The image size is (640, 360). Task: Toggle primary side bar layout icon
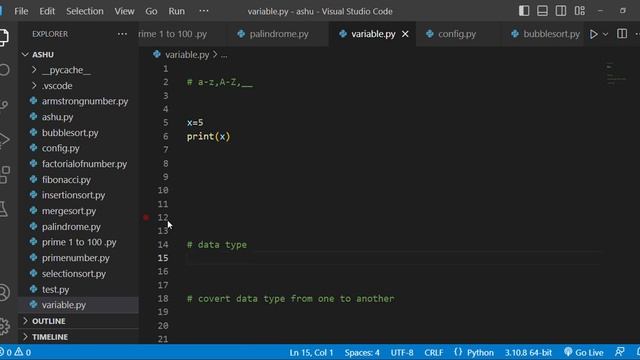[524, 11]
